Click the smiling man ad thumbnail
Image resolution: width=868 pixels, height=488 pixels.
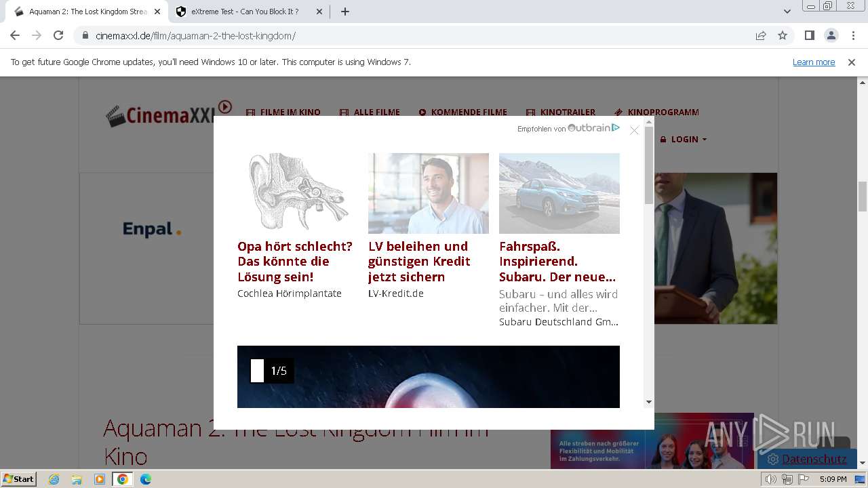[429, 193]
